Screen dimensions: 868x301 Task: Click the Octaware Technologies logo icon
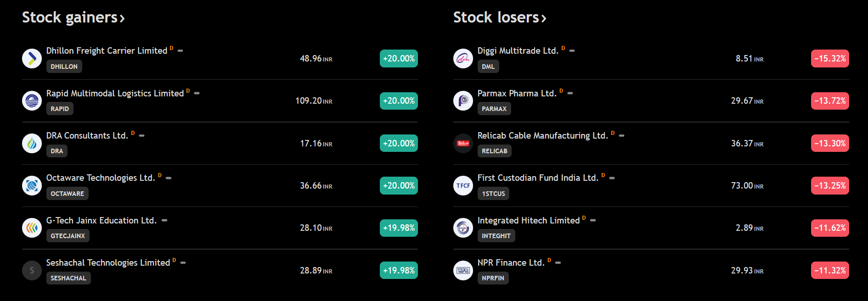click(32, 185)
